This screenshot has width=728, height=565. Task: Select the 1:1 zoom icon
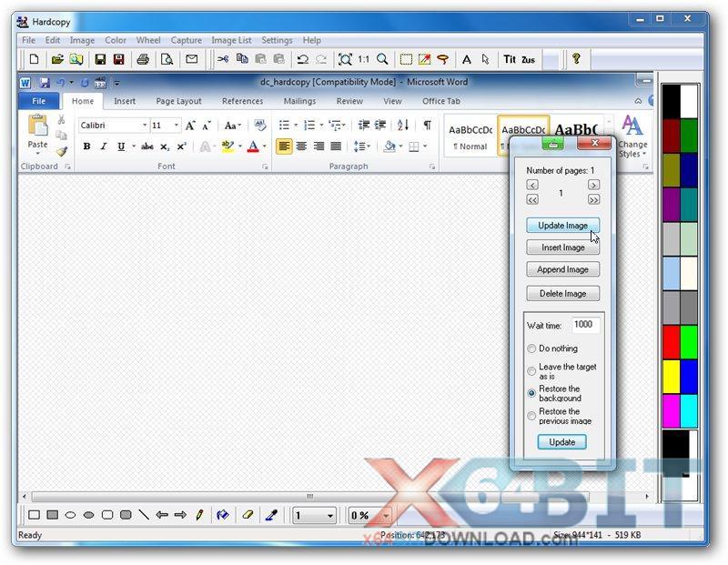click(363, 59)
